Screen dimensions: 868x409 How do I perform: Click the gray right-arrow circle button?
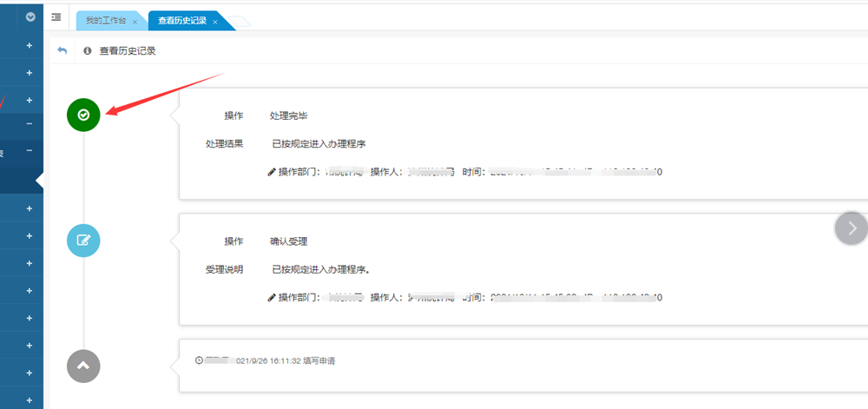[852, 228]
